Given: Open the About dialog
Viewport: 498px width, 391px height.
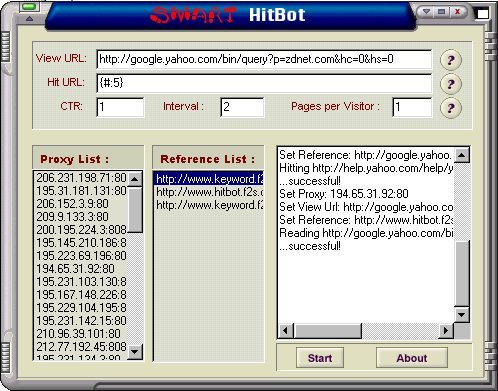Looking at the screenshot, I should coord(412,358).
